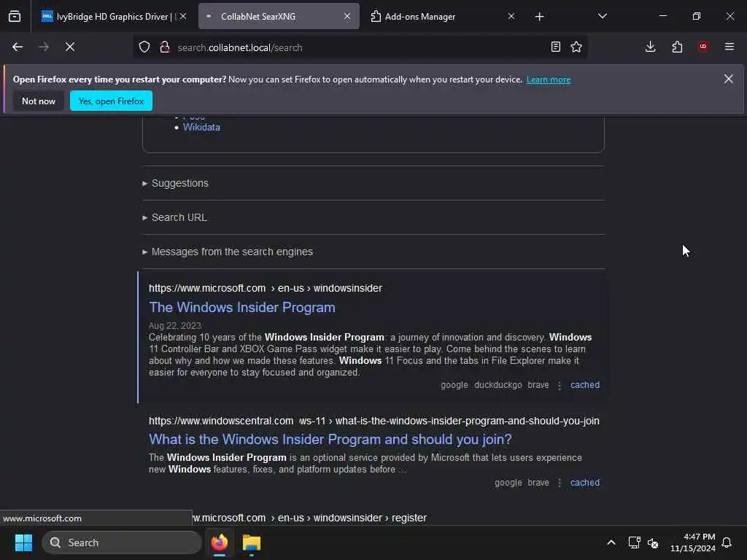Select the CollabNet SearXNG tab

pyautogui.click(x=279, y=16)
